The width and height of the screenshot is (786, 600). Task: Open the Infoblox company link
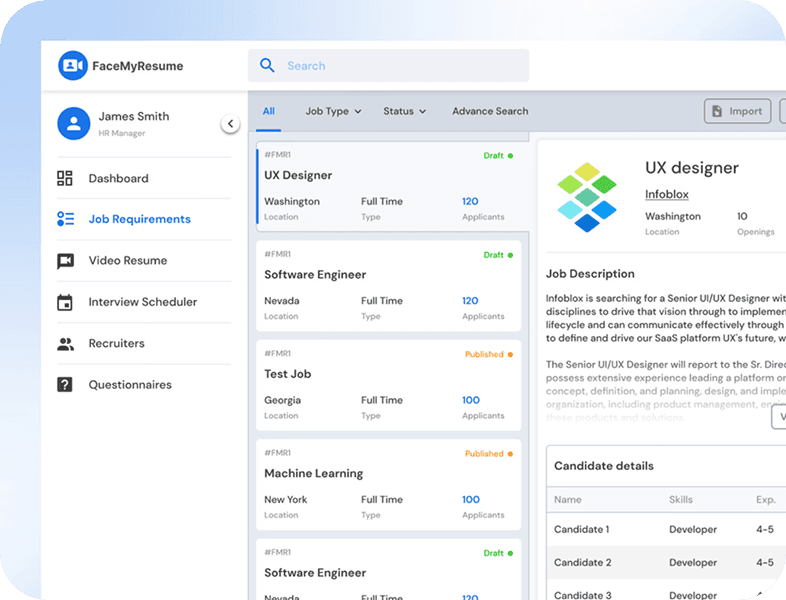coord(667,194)
